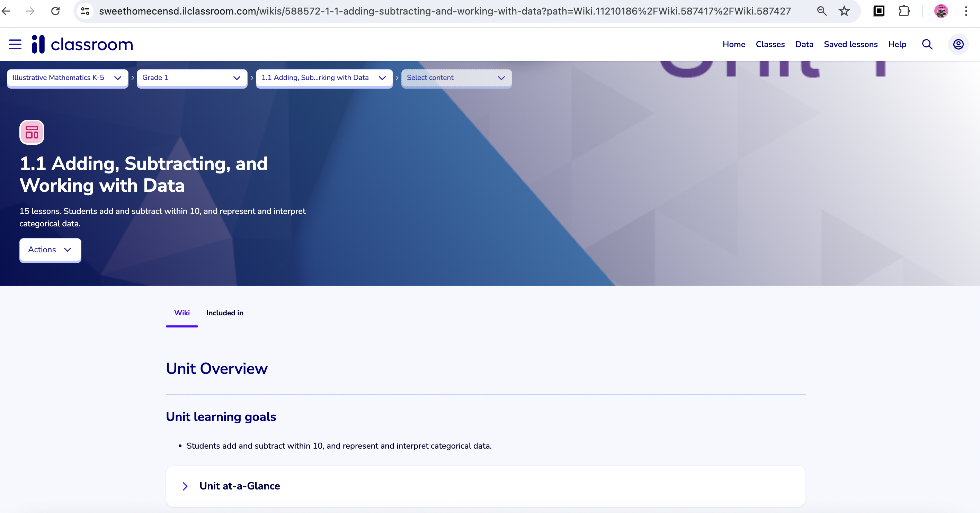Open the Select content dropdown
The width and height of the screenshot is (980, 513).
[456, 78]
